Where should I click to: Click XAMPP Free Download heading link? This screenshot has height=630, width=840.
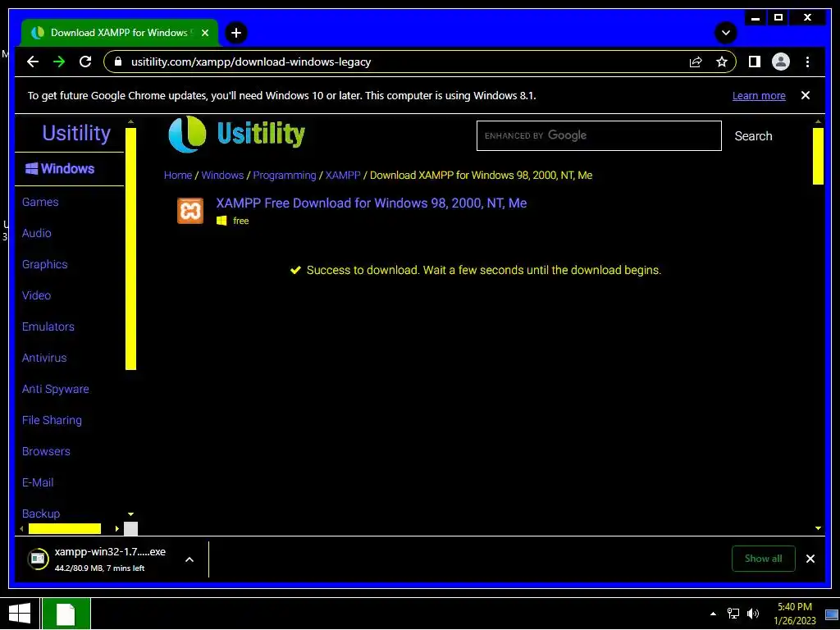point(372,203)
